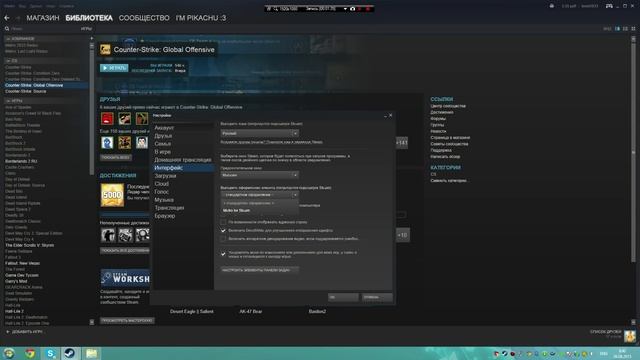This screenshot has width=640, height=360.
Task: Click the 5000 achievement badge icon
Action: [x=112, y=195]
